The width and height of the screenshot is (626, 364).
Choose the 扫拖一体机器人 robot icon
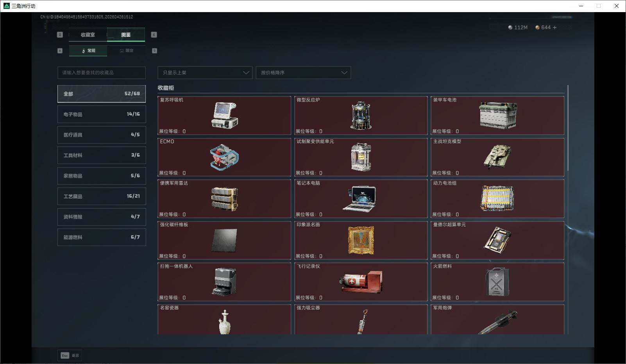[x=224, y=282]
